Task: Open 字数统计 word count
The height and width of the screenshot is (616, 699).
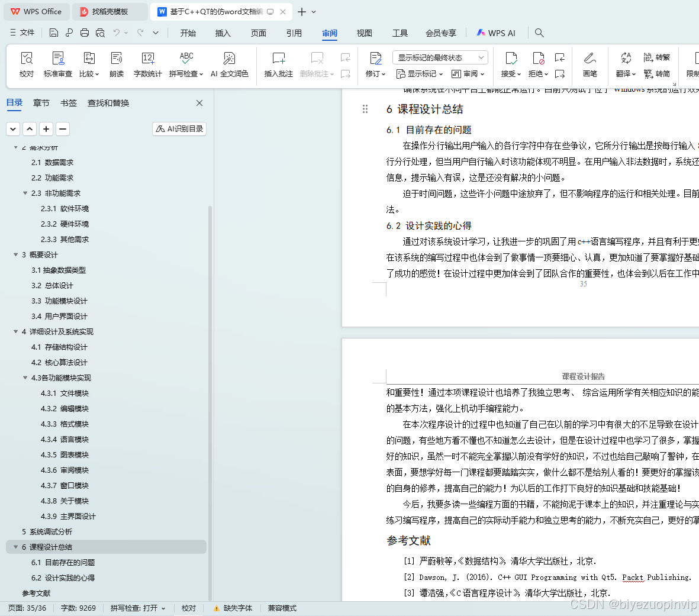Action: (147, 64)
